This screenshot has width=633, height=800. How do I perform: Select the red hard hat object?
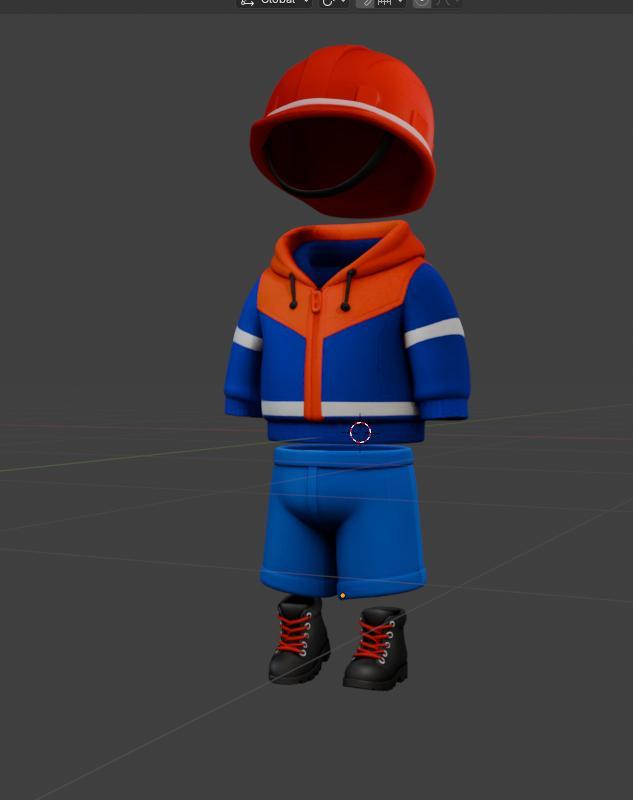point(343,130)
